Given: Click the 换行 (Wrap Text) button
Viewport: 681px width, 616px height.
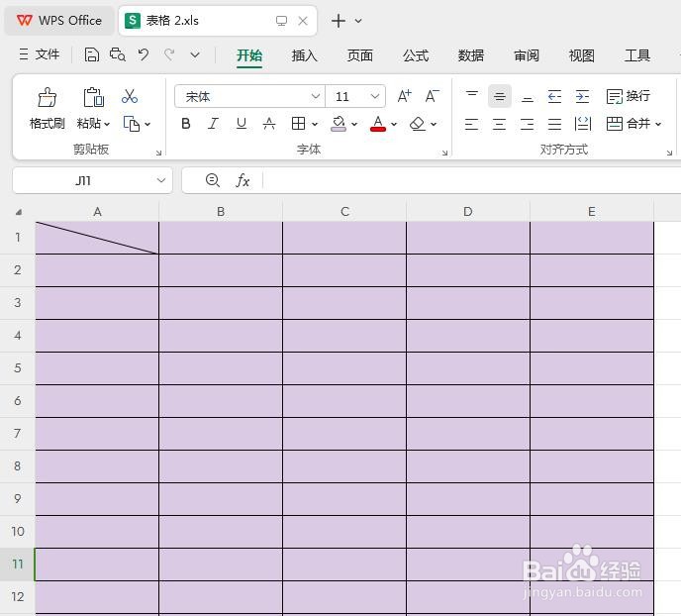Looking at the screenshot, I should pos(628,96).
